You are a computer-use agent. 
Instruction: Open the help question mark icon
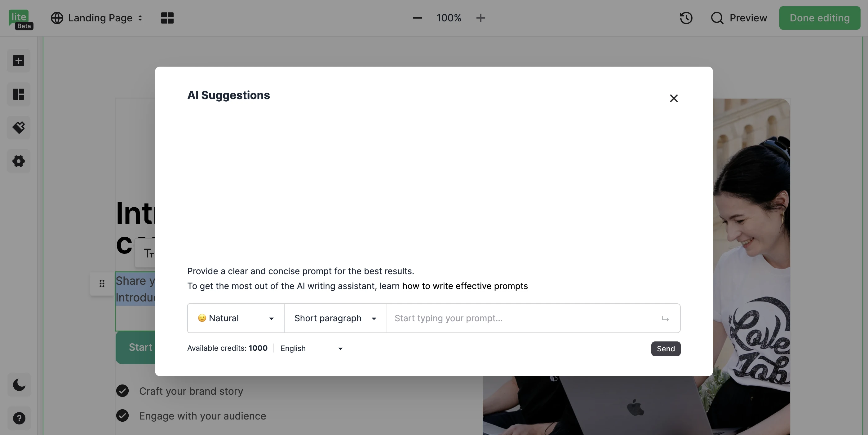pos(19,418)
